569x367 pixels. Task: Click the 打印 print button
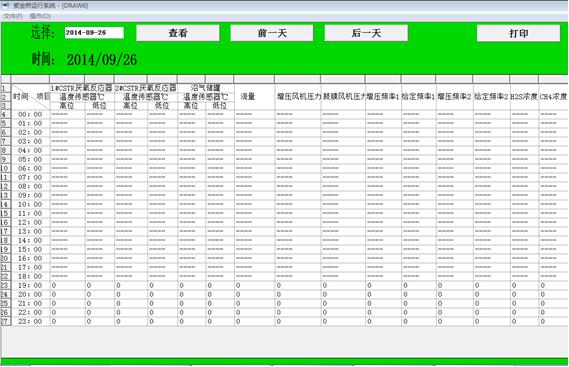click(x=518, y=33)
